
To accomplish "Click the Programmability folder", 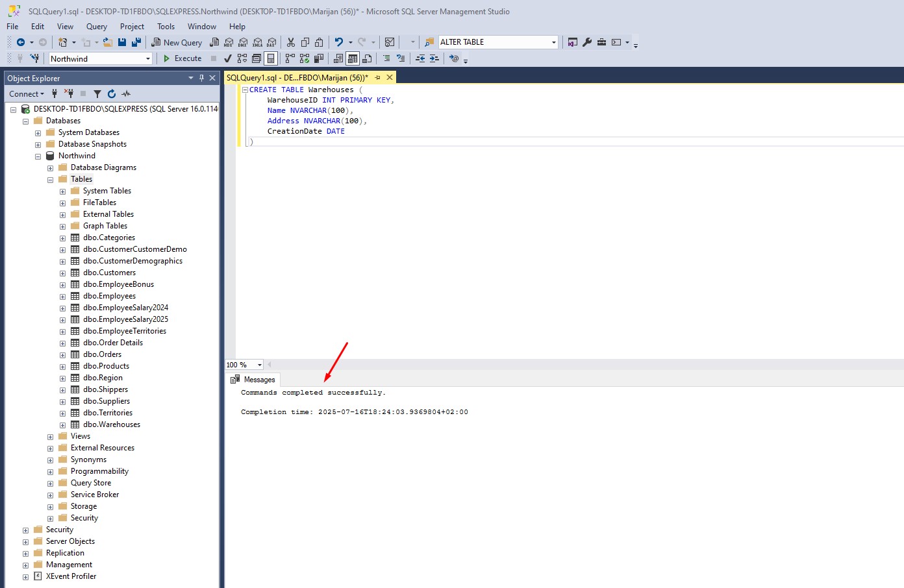I will coord(99,471).
